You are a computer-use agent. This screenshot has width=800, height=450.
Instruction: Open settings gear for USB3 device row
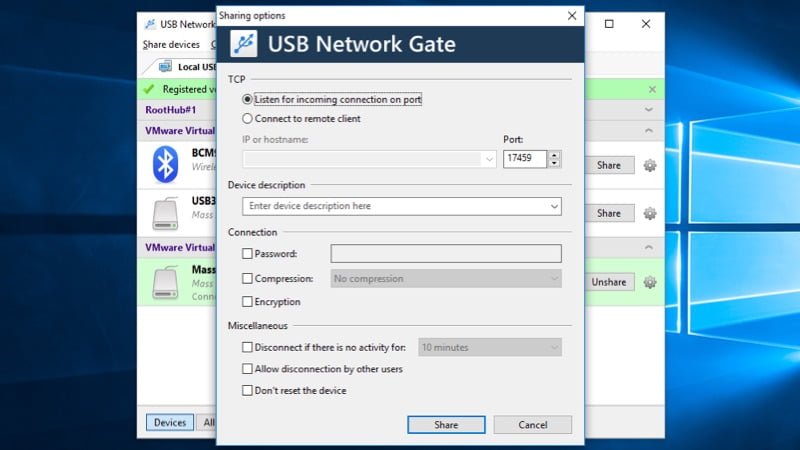click(x=649, y=213)
